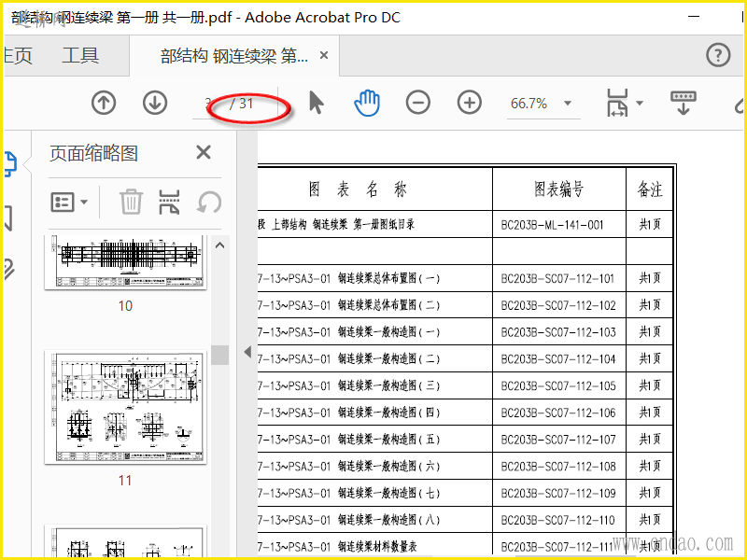Close the 页面缩略图 panel
Screen dimensions: 747x560
tap(204, 152)
